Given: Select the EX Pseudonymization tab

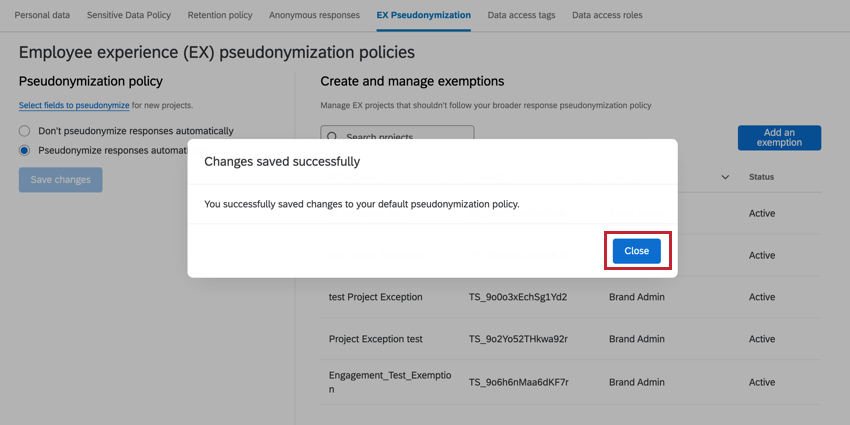Looking at the screenshot, I should pyautogui.click(x=424, y=16).
